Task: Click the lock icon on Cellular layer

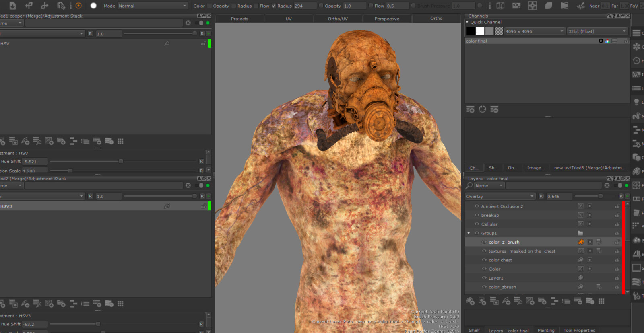Action: pyautogui.click(x=617, y=224)
